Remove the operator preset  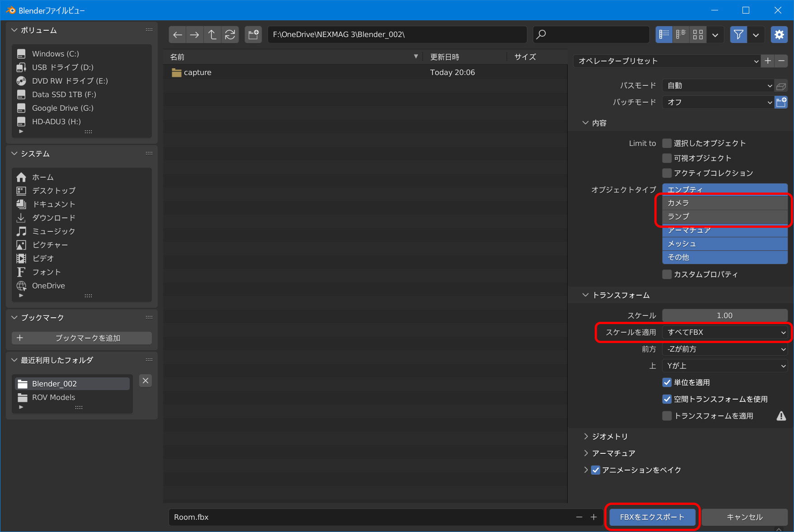coord(781,61)
